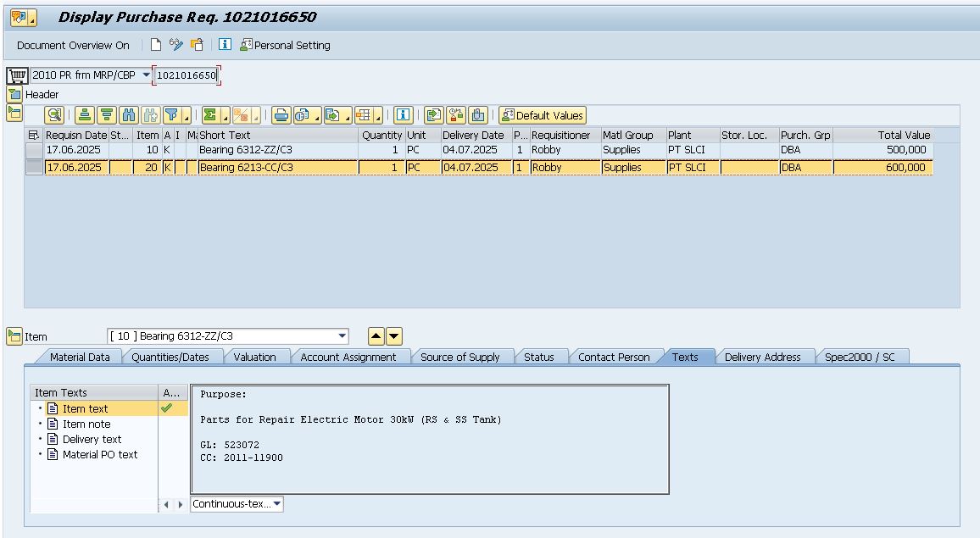Click the 600,000 total value cell

pos(883,168)
